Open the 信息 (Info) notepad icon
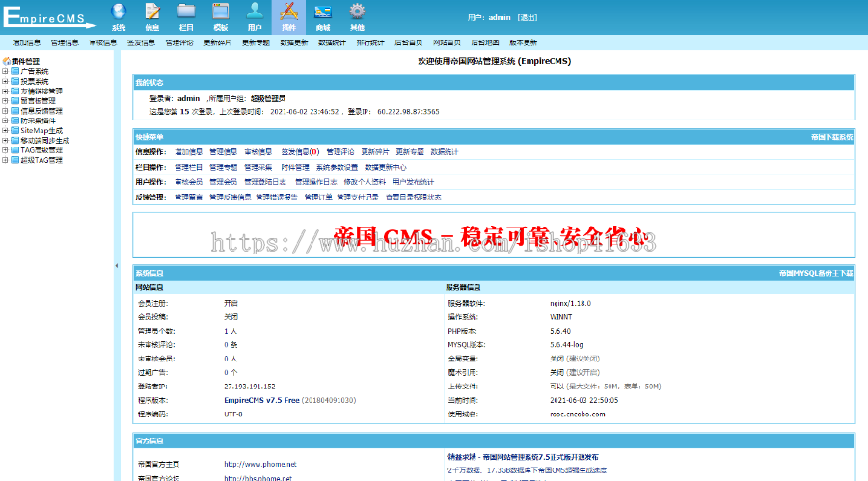Screen dimensions: 868x481 [152, 12]
